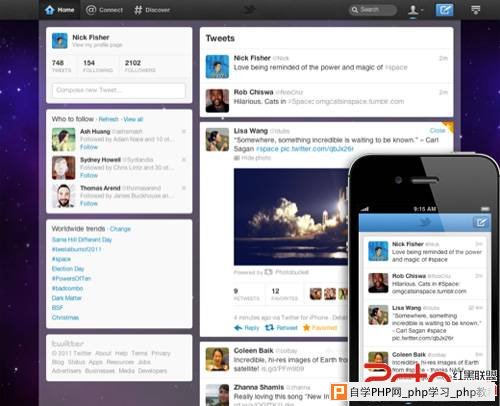This screenshot has height=406, width=500.
Task: Tap Nick Fisher's avatar on iPhone
Action: pos(378,251)
